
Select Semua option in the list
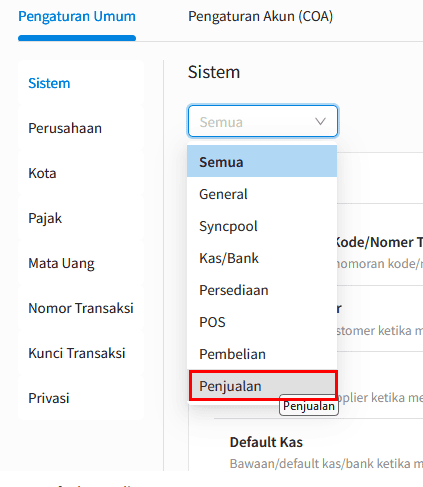(262, 162)
